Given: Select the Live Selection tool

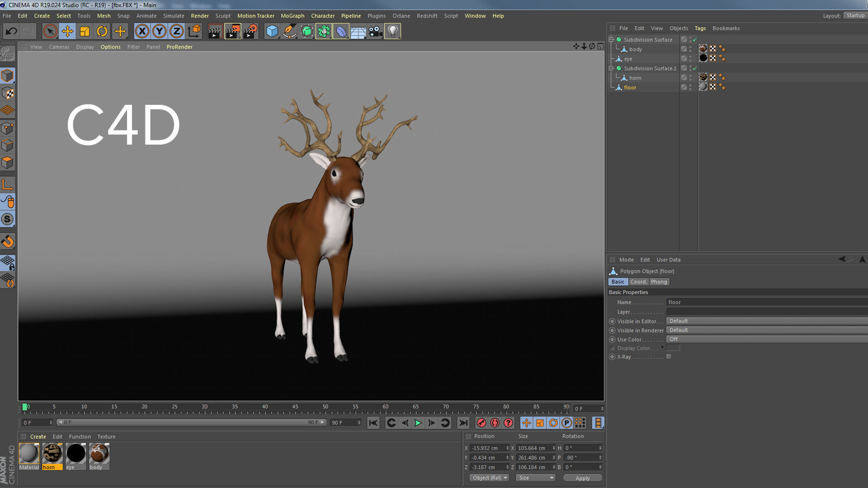Looking at the screenshot, I should 50,31.
